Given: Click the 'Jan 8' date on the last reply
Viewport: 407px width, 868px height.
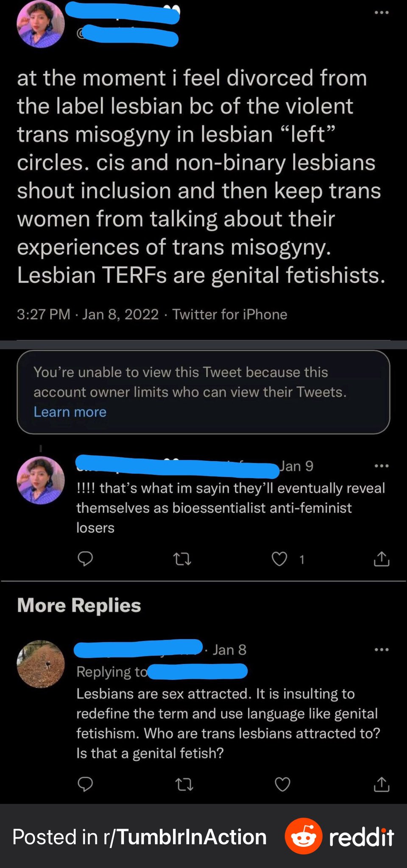Looking at the screenshot, I should (229, 650).
